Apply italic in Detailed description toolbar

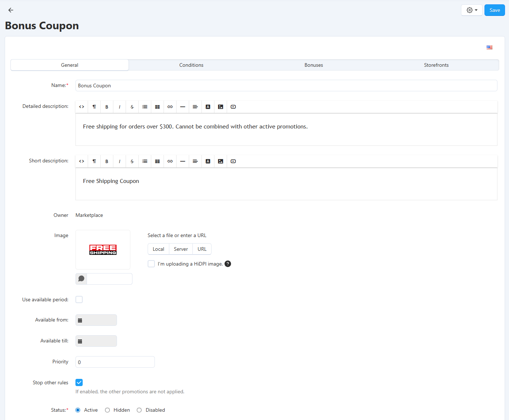119,107
